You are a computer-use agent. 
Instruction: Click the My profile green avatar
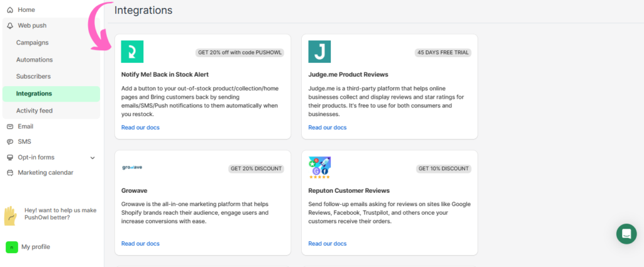coord(11,247)
